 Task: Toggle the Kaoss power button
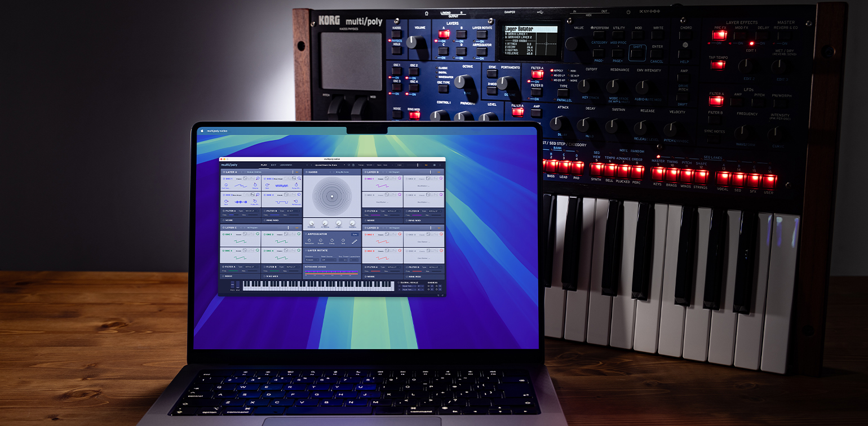(x=307, y=172)
